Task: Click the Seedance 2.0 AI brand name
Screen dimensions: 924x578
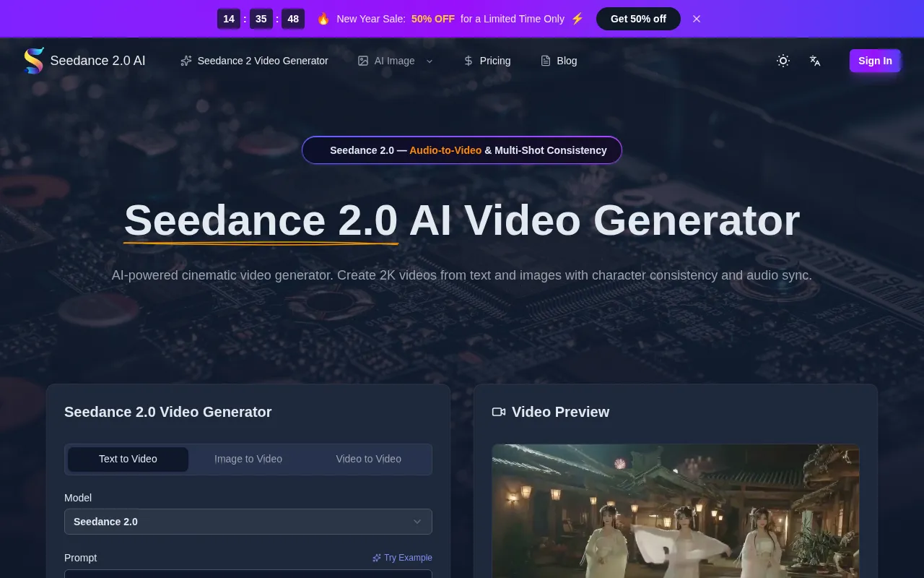Action: point(98,61)
